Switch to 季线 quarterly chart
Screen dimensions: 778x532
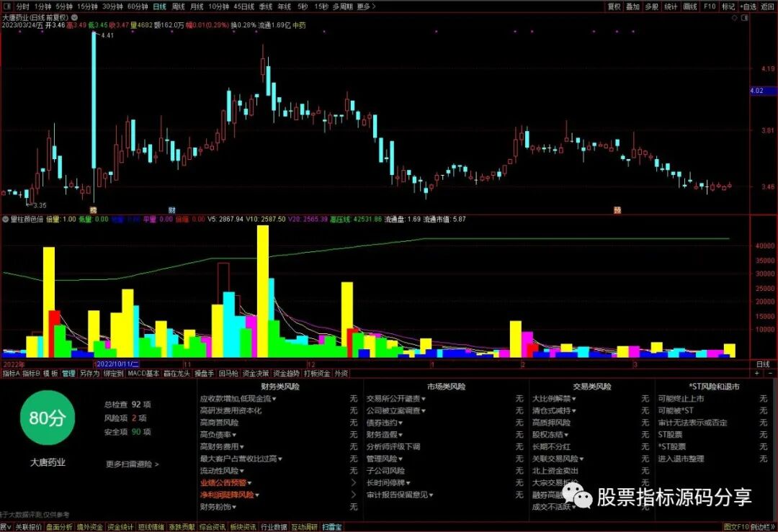pyautogui.click(x=266, y=6)
